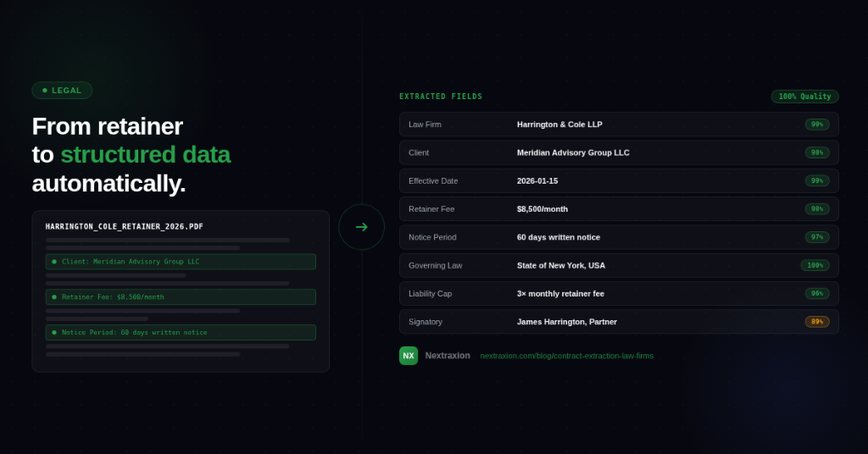Click the Liability Cap field label
Image resolution: width=868 pixels, height=454 pixels.
point(430,294)
